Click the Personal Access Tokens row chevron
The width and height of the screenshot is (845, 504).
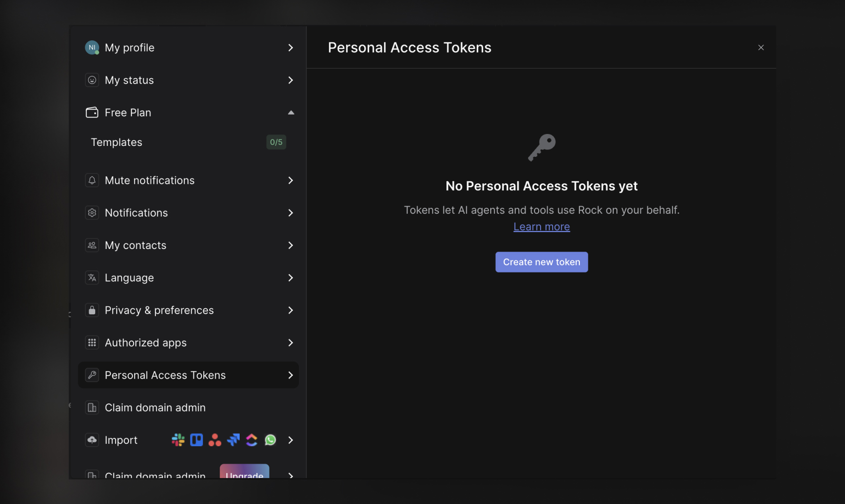[x=291, y=375]
